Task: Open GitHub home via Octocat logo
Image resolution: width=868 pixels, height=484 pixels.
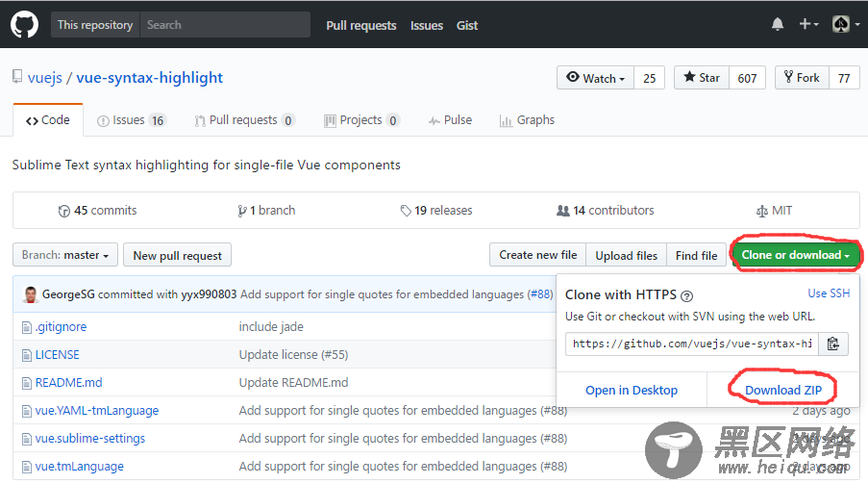Action: click(x=24, y=25)
